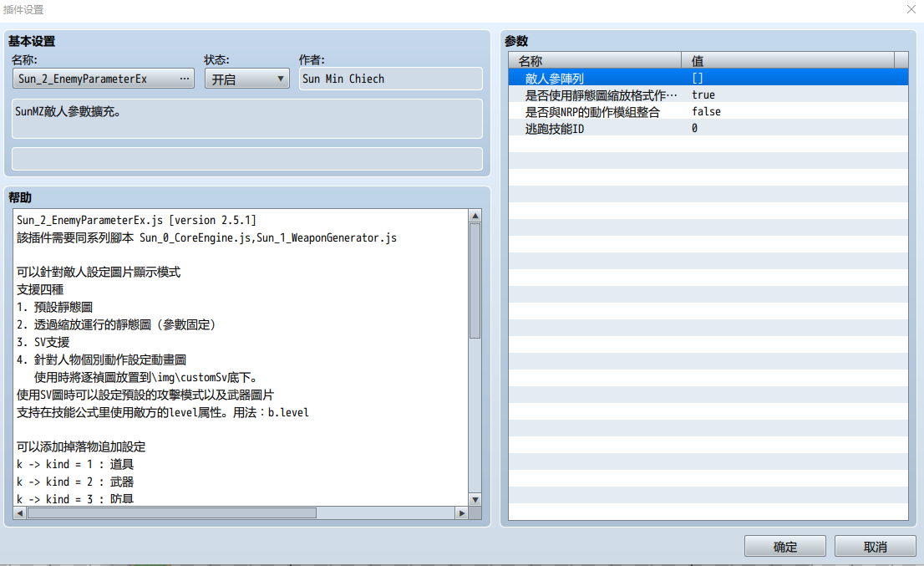924x566 pixels.
Task: Click help horizontal scrollbar right arrow
Action: click(x=461, y=513)
